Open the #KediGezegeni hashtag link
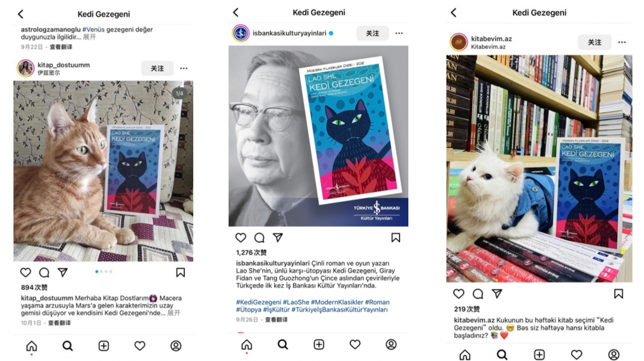Viewport: 644px width, 361px height. click(x=258, y=302)
